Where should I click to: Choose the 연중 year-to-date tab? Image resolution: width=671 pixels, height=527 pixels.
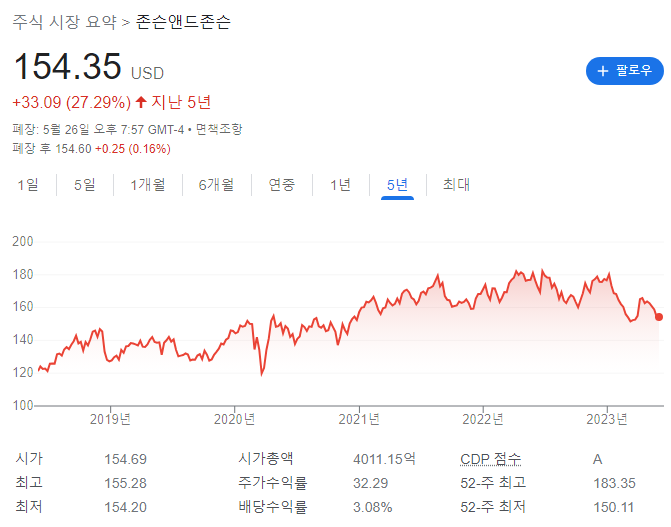click(282, 185)
